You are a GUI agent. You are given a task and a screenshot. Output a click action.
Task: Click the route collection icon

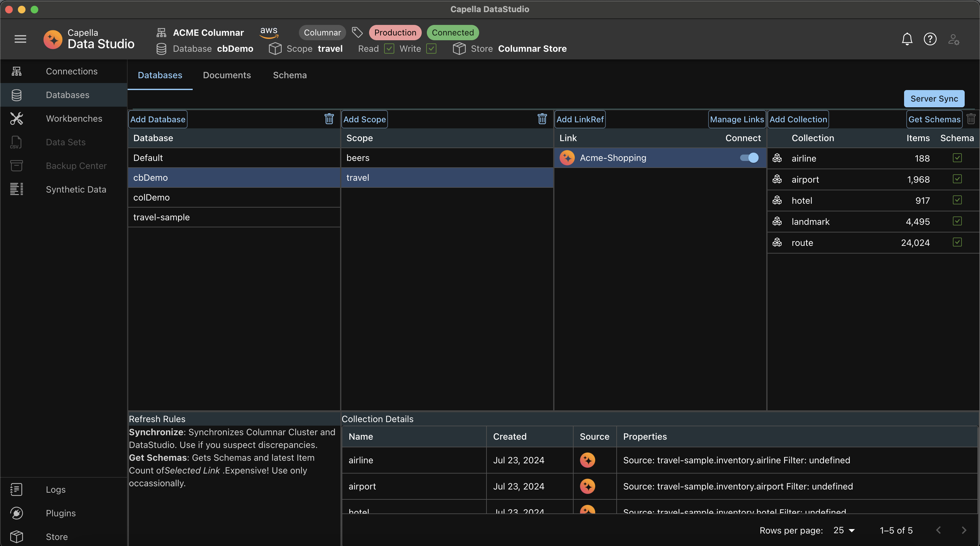[x=777, y=243]
